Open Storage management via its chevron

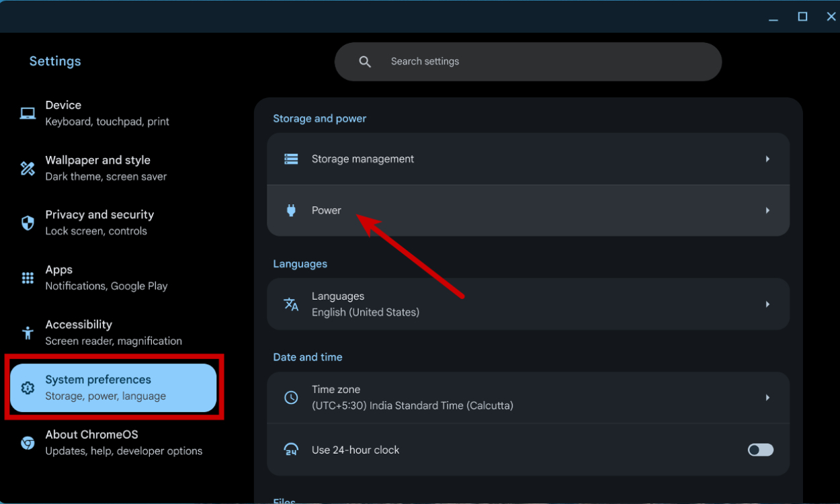pos(767,159)
